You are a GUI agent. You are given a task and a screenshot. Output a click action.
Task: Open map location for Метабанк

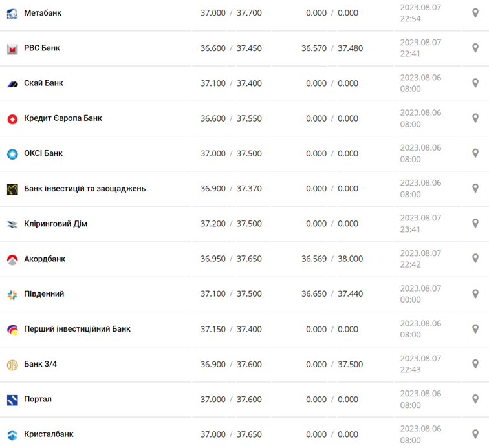point(475,13)
